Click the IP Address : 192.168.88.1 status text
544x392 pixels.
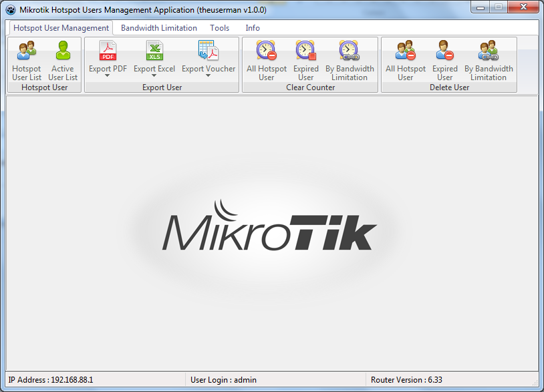[x=51, y=380]
